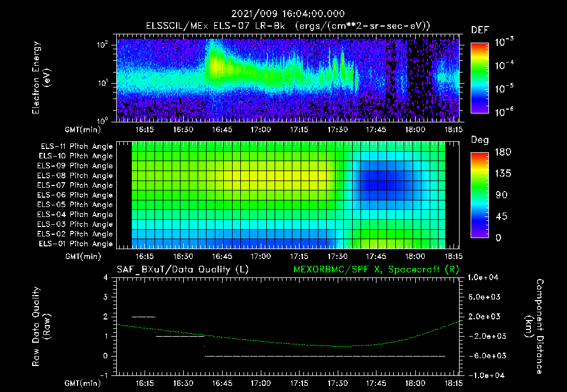The width and height of the screenshot is (567, 392).
Task: Click the ELS-10 Pitch Angle row label
Action: [76, 156]
